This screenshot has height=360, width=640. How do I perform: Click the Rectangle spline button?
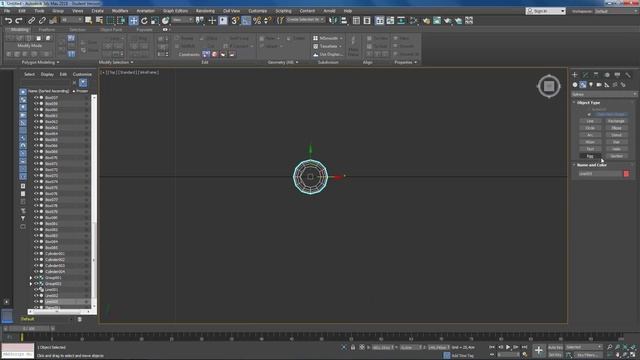pos(616,121)
